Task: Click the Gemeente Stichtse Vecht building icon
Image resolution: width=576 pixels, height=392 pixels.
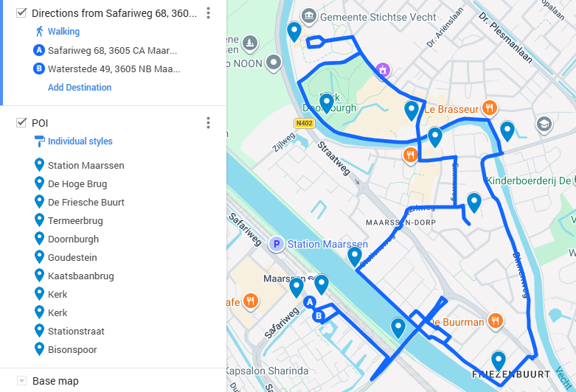Action: 309,16
